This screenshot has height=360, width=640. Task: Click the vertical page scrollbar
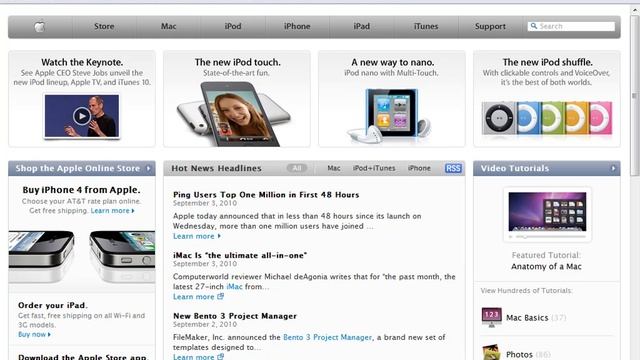[635, 96]
